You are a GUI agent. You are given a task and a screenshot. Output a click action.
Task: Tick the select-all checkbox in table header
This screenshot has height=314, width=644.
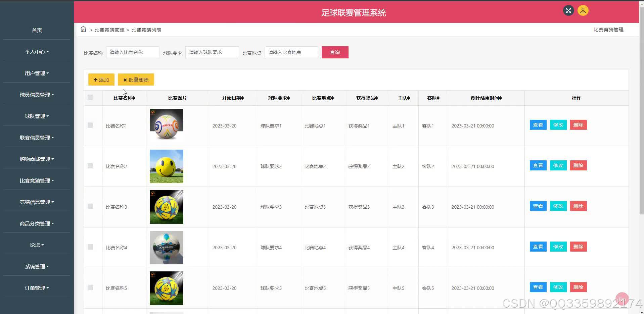[x=90, y=97]
